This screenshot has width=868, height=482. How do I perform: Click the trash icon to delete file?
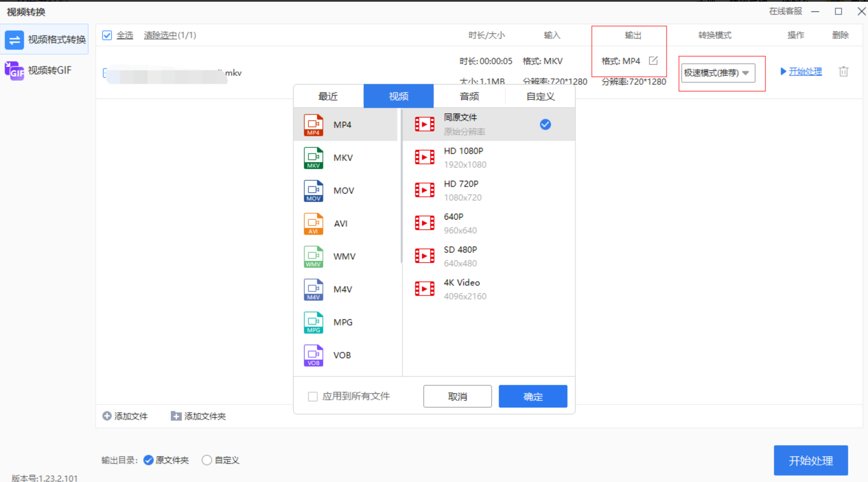[843, 72]
